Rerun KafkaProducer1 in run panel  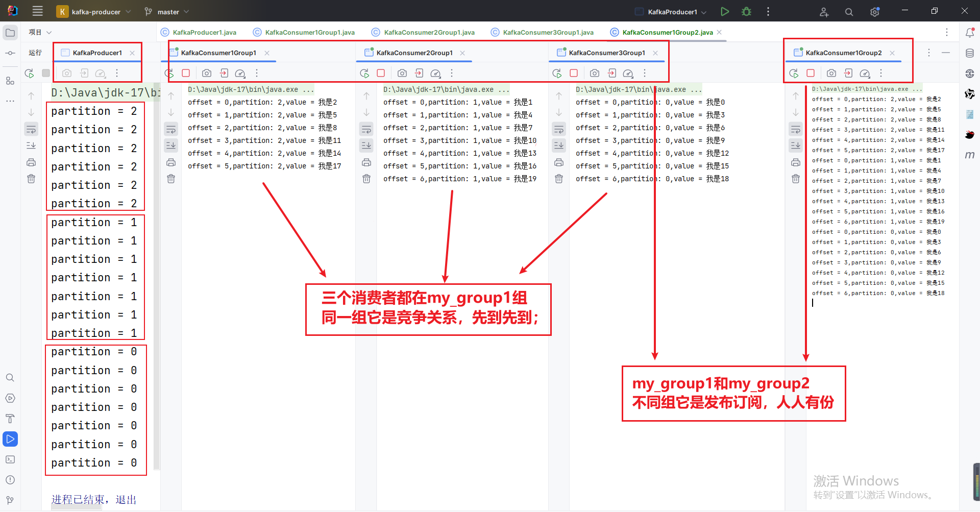29,74
